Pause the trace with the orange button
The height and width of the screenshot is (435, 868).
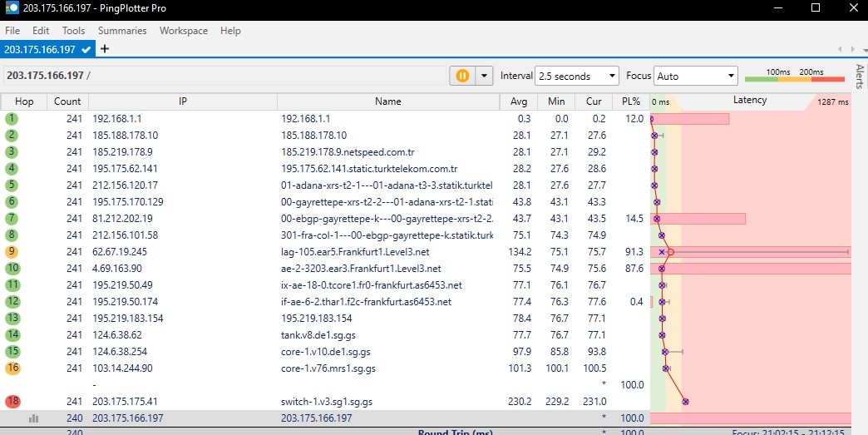pyautogui.click(x=462, y=76)
